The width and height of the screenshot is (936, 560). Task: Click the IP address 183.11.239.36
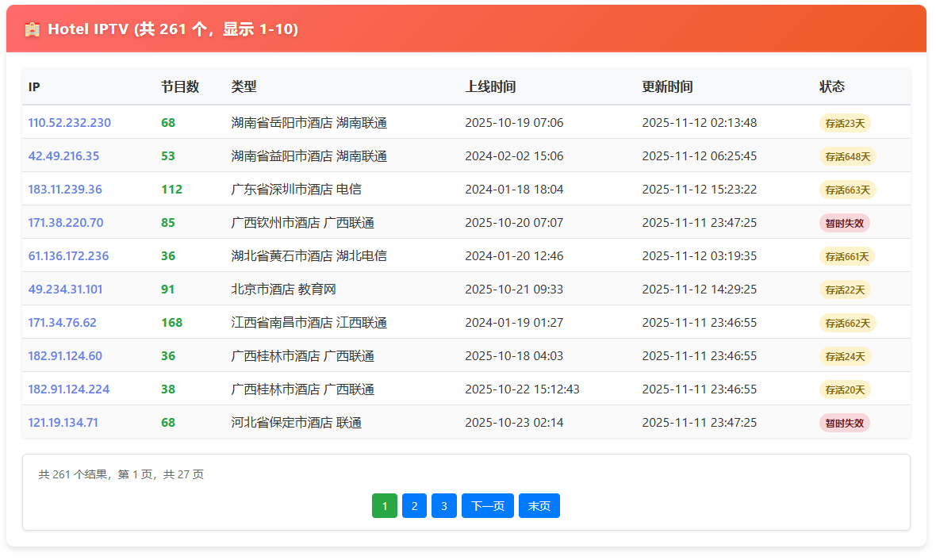tap(65, 190)
